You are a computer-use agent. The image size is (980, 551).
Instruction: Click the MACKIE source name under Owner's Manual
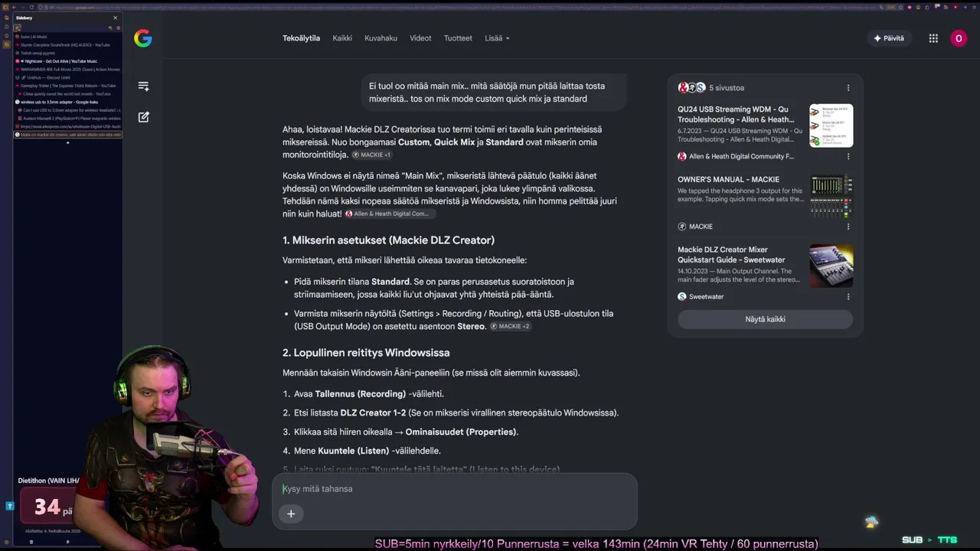click(701, 227)
